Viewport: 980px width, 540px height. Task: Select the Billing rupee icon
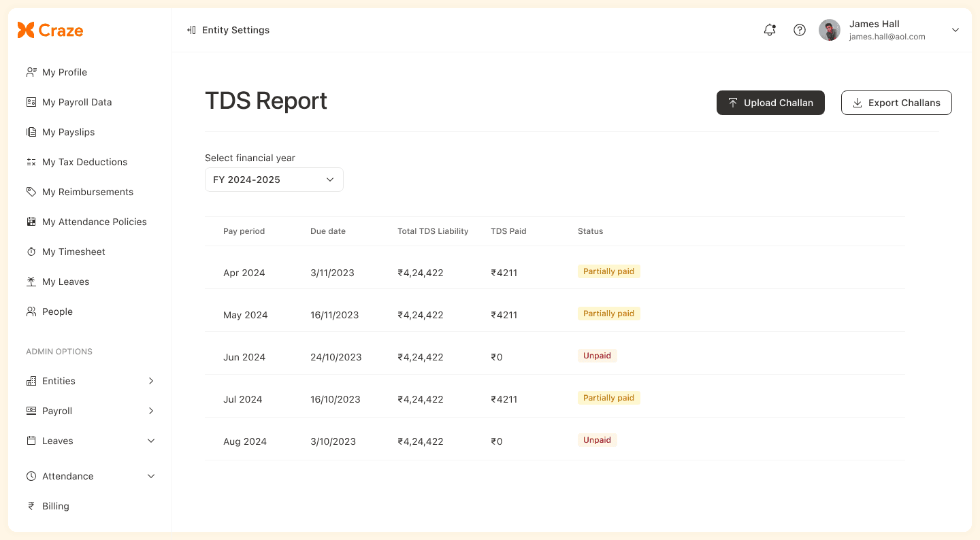pos(30,506)
